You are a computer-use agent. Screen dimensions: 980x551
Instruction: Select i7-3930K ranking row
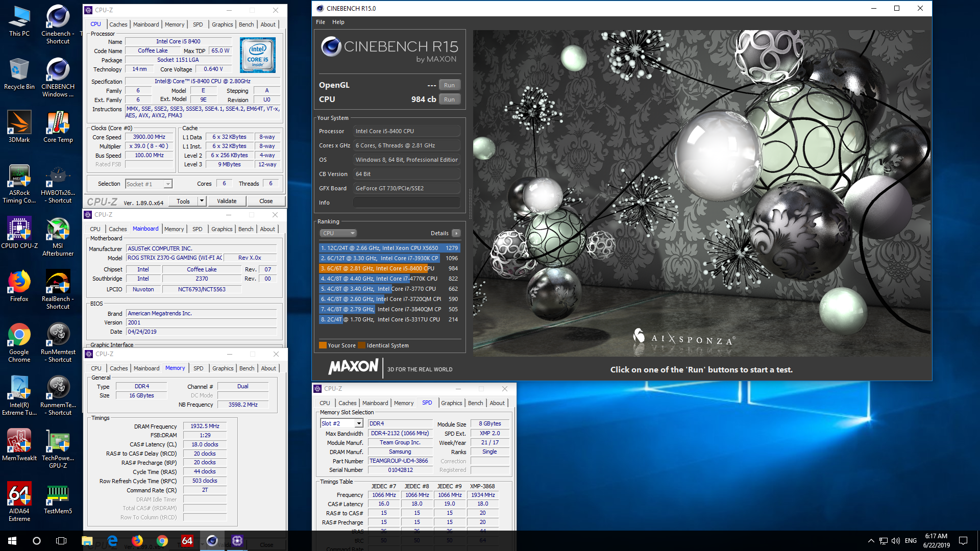(389, 258)
